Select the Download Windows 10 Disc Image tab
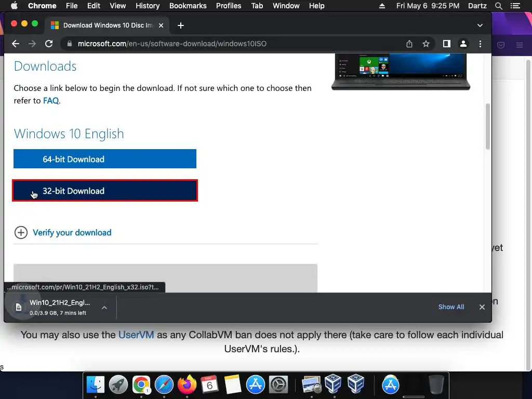 [x=107, y=25]
